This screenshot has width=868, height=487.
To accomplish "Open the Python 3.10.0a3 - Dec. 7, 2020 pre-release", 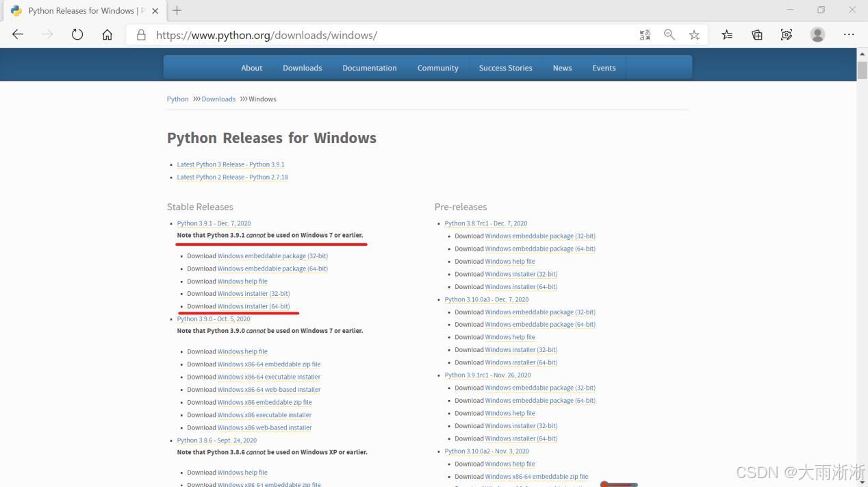I will point(487,299).
